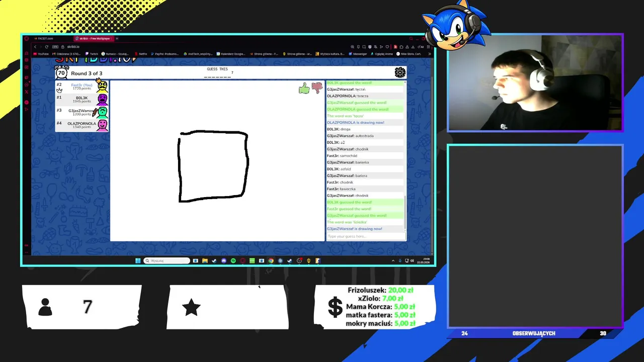
Task: Open the Netflix bookmark
Action: point(140,54)
